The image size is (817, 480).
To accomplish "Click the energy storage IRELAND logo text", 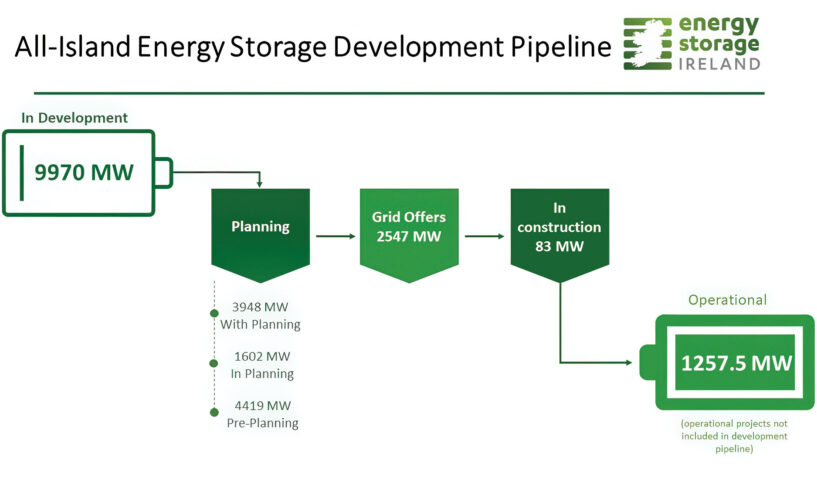I will (718, 43).
